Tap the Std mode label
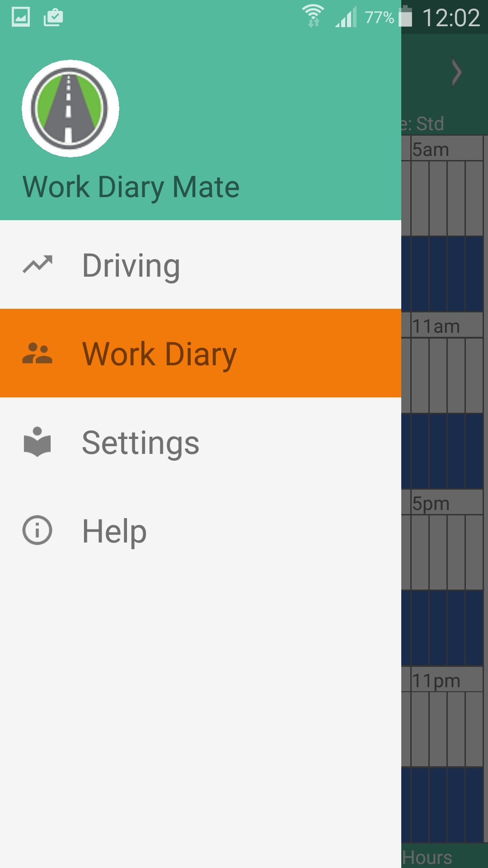This screenshot has height=868, width=488. point(430,123)
